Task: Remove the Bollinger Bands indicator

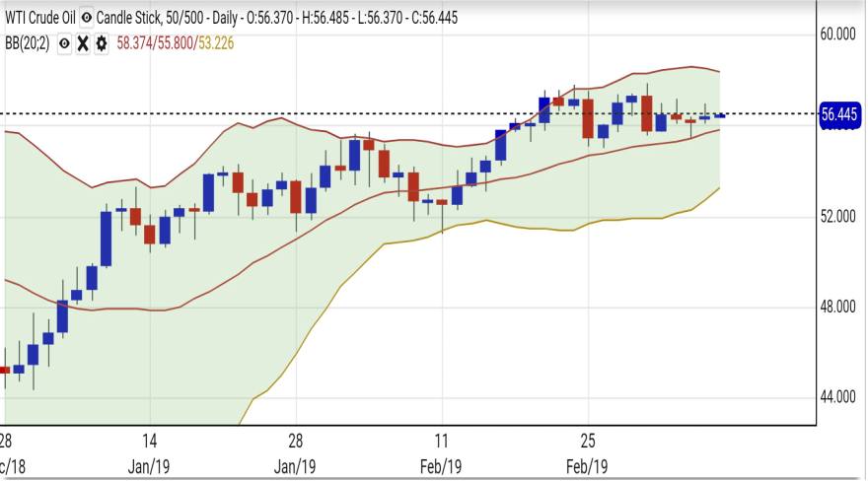Action: (83, 43)
